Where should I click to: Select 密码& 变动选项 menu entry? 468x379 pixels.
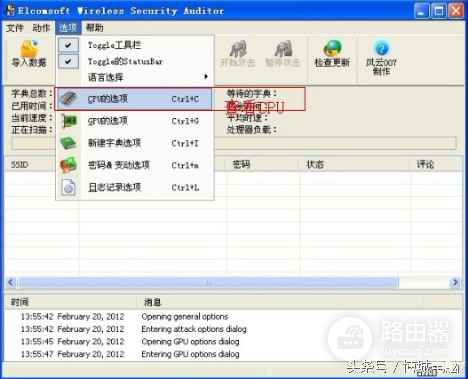(134, 165)
